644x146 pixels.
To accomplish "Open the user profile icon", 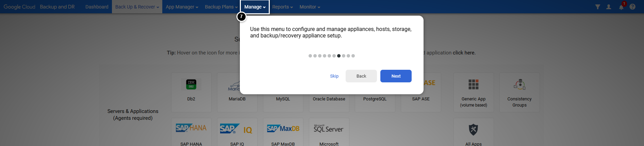I will pos(609,7).
